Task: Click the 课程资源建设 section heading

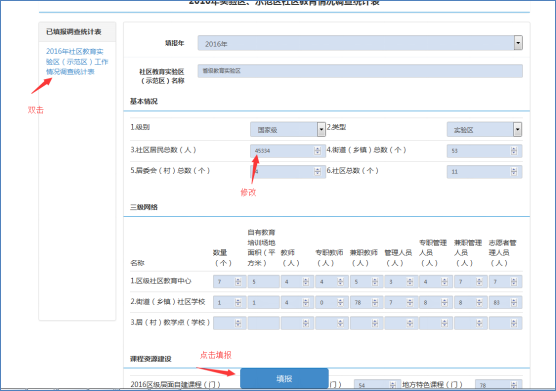Action: pos(151,359)
